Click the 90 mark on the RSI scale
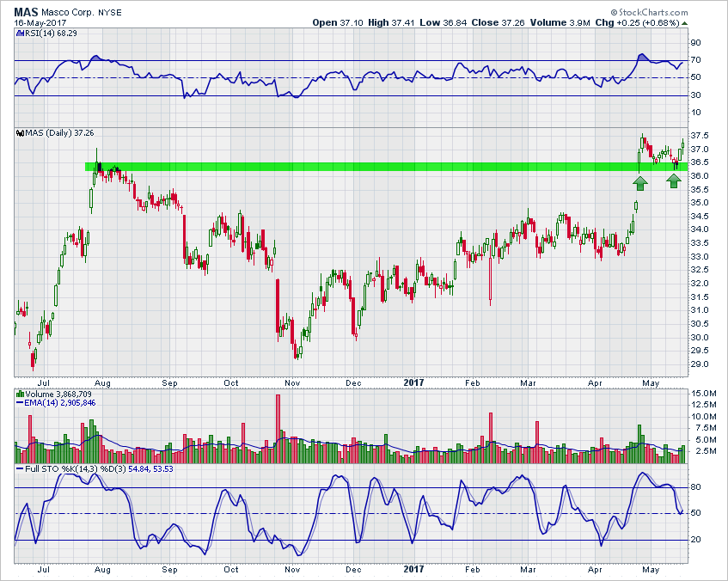Screen dimensions: 728x581 coord(695,43)
